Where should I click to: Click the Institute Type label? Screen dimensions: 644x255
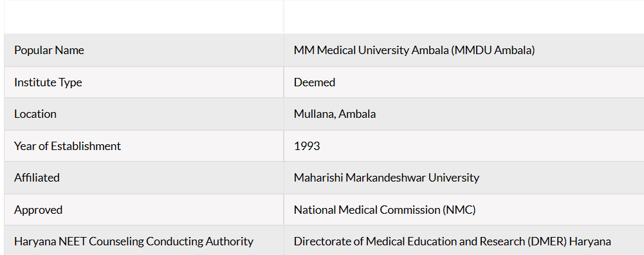click(48, 82)
